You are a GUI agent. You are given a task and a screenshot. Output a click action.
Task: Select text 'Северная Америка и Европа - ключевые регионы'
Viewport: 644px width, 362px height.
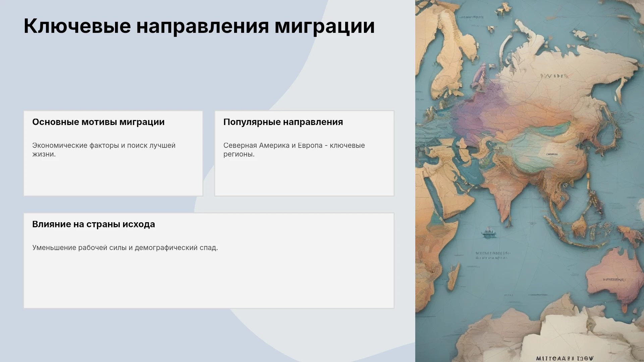(294, 150)
